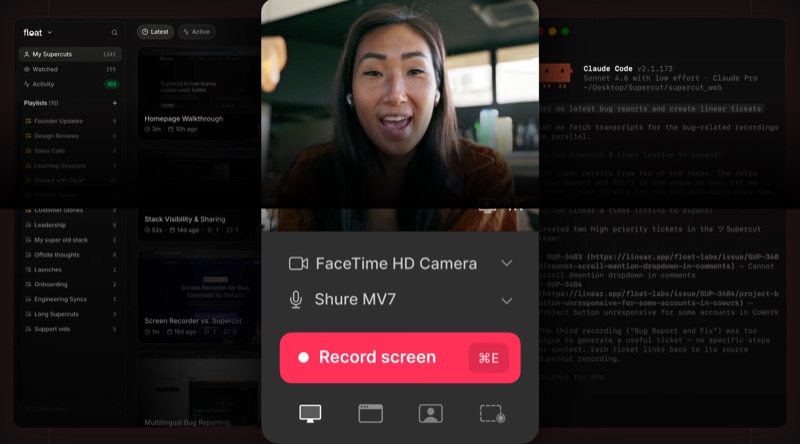Open Homepage Walkthrough recording thumbnail
The height and width of the screenshot is (444, 800).
point(199,93)
